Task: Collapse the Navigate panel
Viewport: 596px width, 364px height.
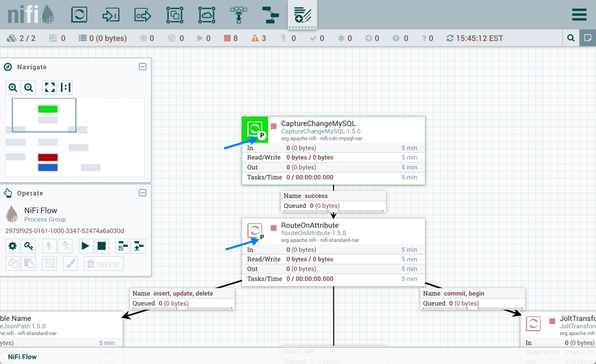Action: tap(143, 67)
